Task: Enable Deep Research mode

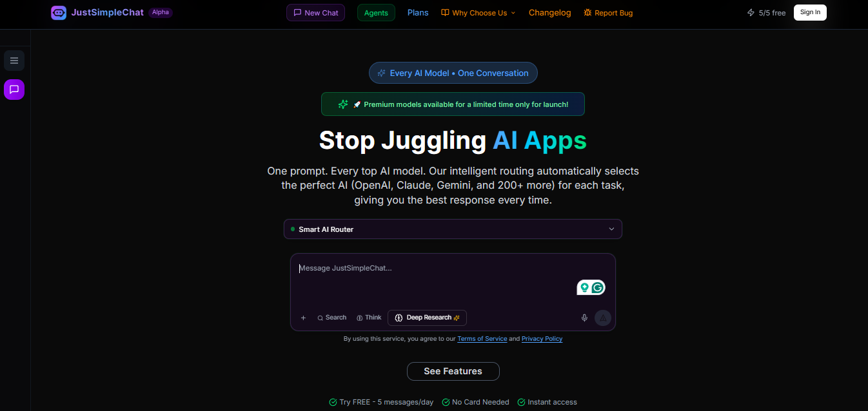Action: (427, 318)
